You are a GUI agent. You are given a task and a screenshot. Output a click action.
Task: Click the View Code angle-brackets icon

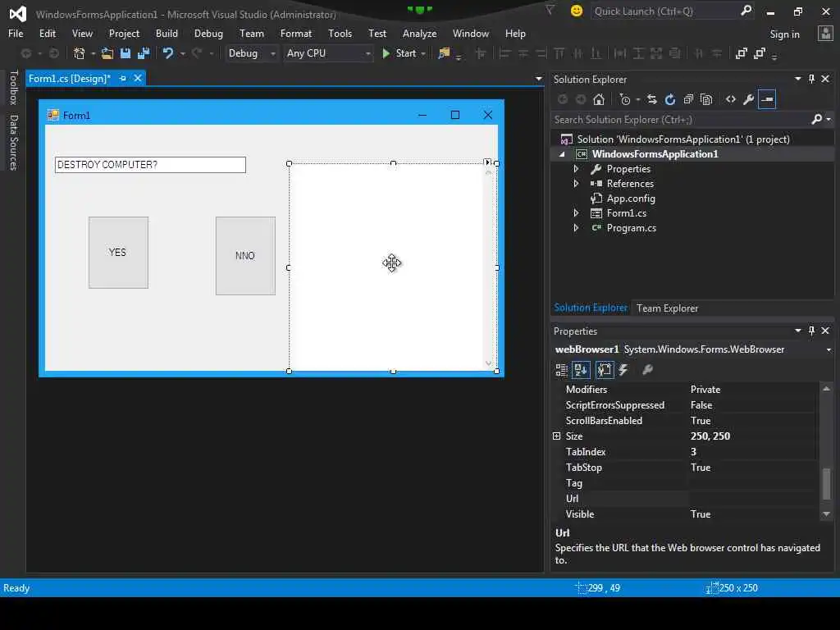[x=731, y=99]
